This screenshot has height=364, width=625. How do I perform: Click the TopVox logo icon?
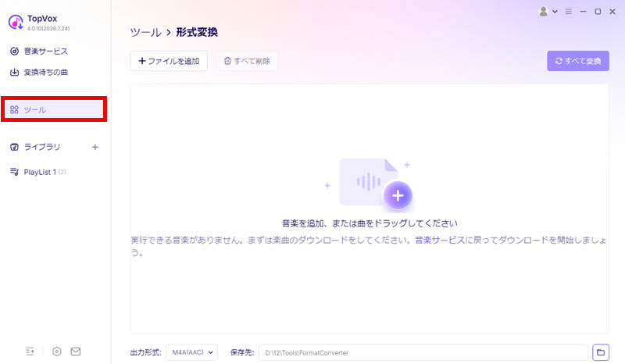click(16, 22)
